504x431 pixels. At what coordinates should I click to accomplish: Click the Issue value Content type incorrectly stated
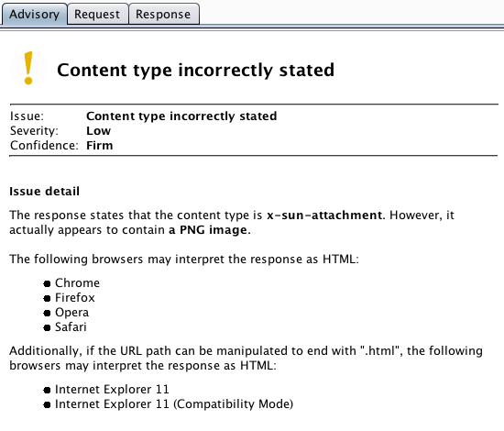point(181,116)
